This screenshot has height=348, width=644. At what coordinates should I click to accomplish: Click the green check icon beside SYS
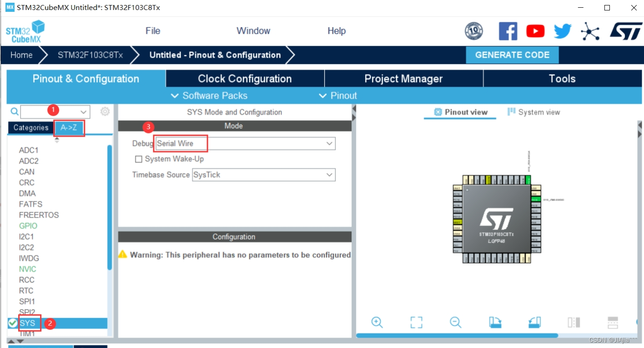pos(13,323)
